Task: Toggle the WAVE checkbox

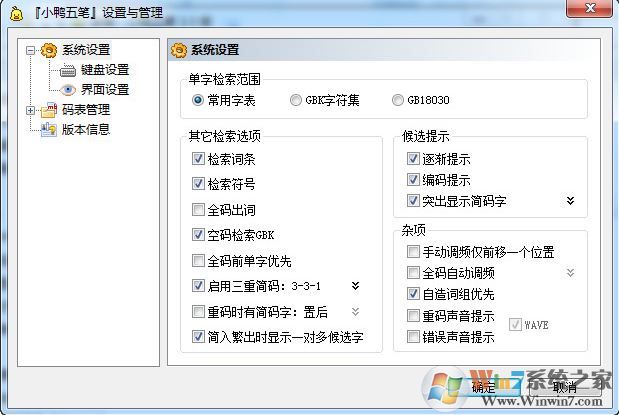Action: click(x=515, y=325)
